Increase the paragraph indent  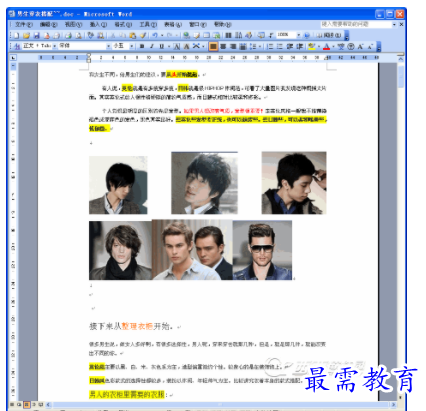(x=299, y=46)
